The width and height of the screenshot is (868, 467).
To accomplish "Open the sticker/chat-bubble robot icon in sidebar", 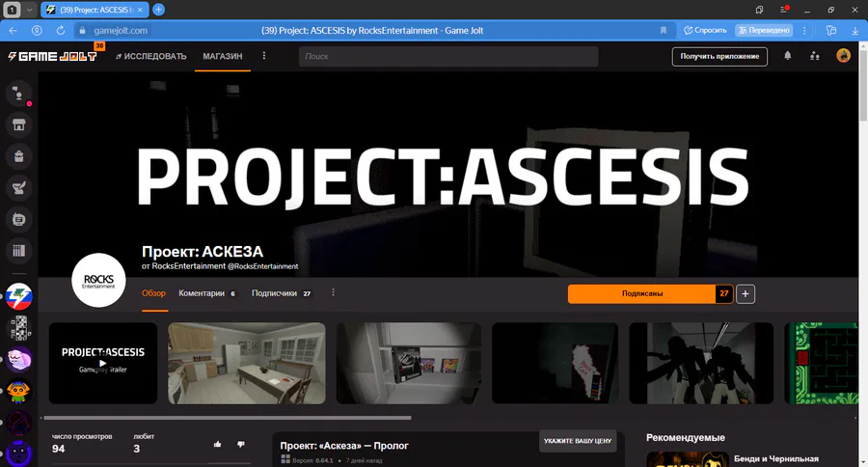I will coord(19,219).
